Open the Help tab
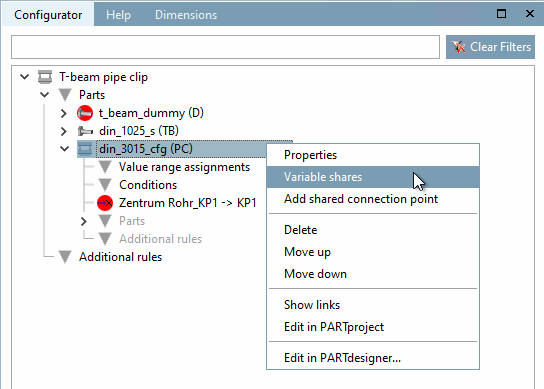 119,15
